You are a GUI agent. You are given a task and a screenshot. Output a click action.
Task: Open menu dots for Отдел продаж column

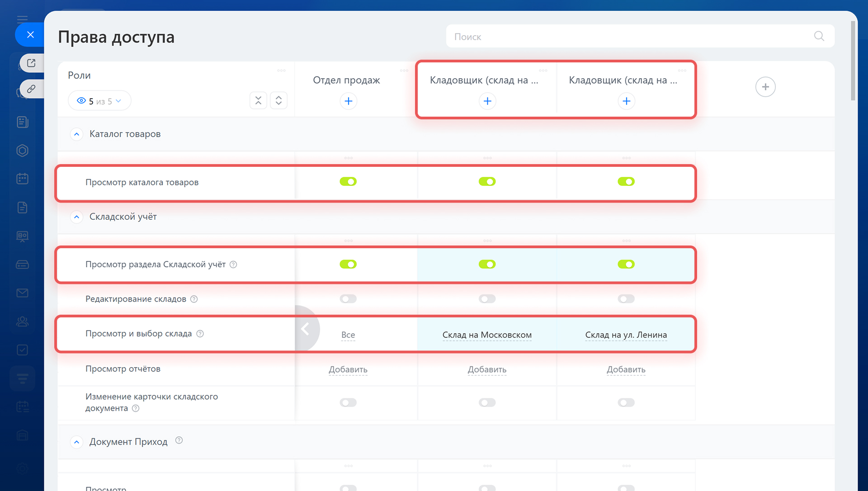[x=404, y=71]
